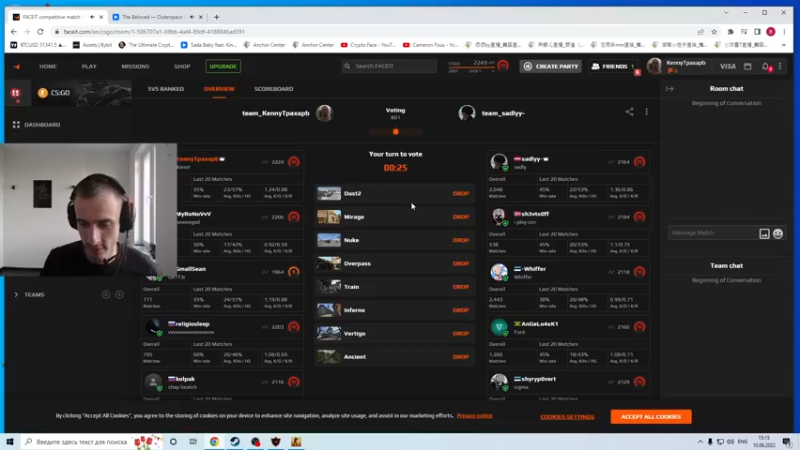Open the notifications bell icon

(765, 66)
